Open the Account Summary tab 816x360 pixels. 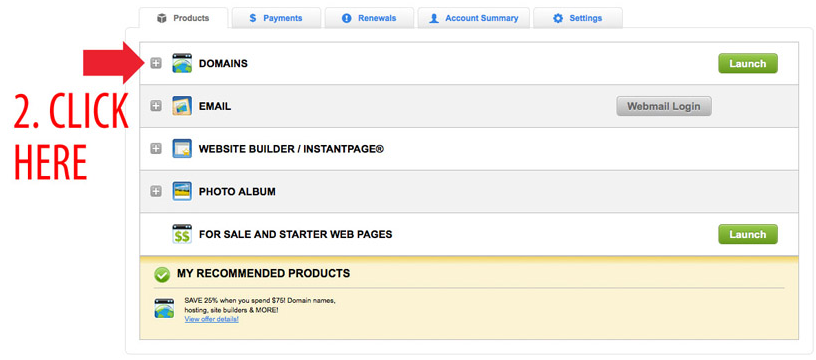(474, 18)
